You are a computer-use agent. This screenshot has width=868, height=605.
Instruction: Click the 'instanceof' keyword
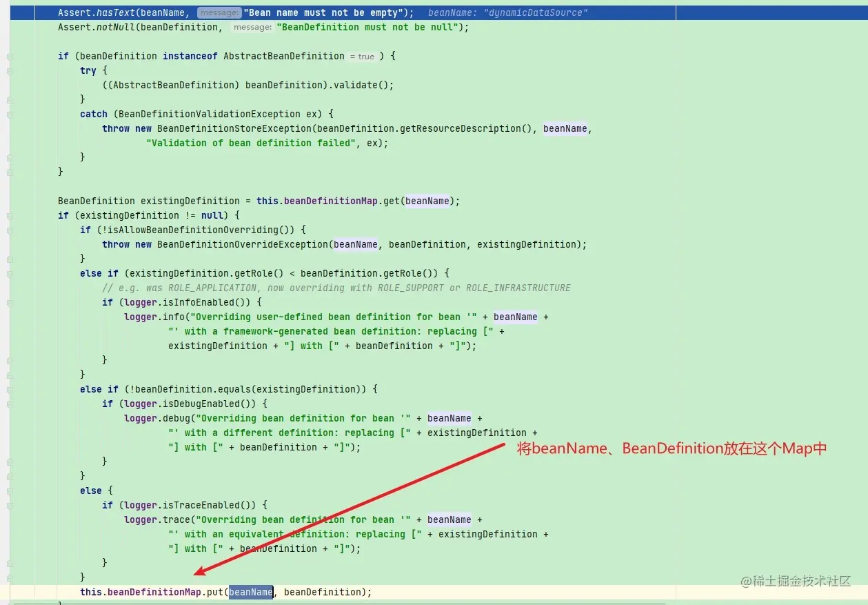190,56
